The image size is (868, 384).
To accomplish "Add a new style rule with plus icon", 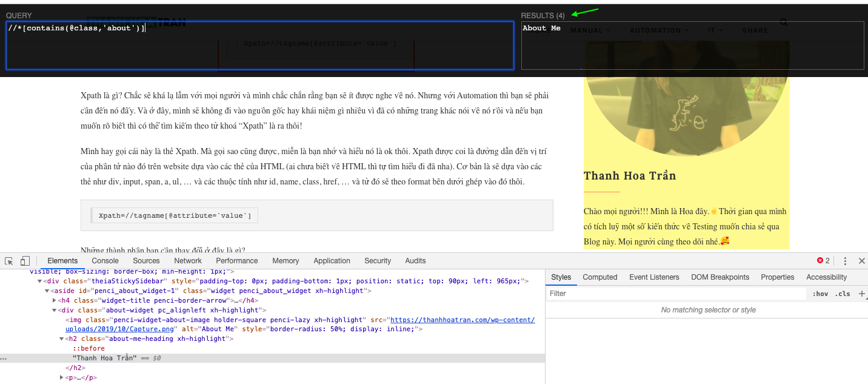I will tap(862, 294).
